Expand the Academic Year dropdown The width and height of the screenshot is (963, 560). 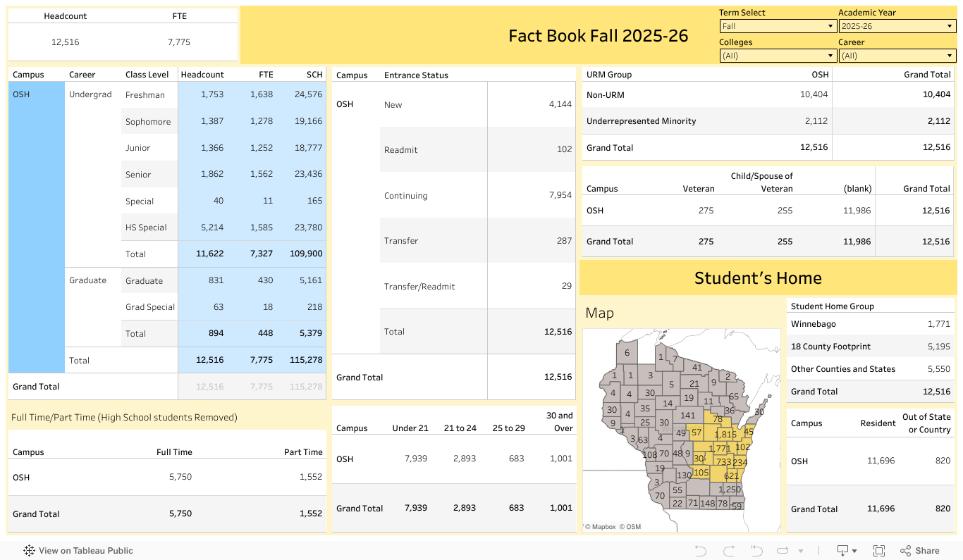(897, 26)
